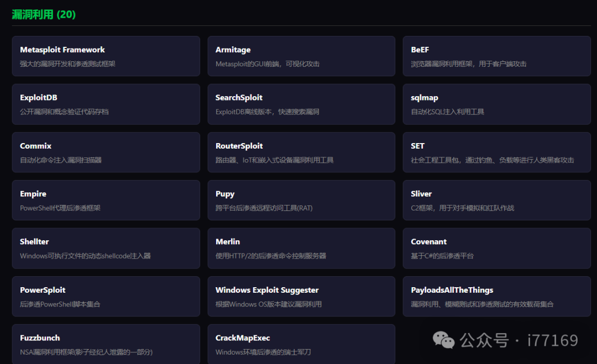Open the Merlin card

tap(301, 249)
